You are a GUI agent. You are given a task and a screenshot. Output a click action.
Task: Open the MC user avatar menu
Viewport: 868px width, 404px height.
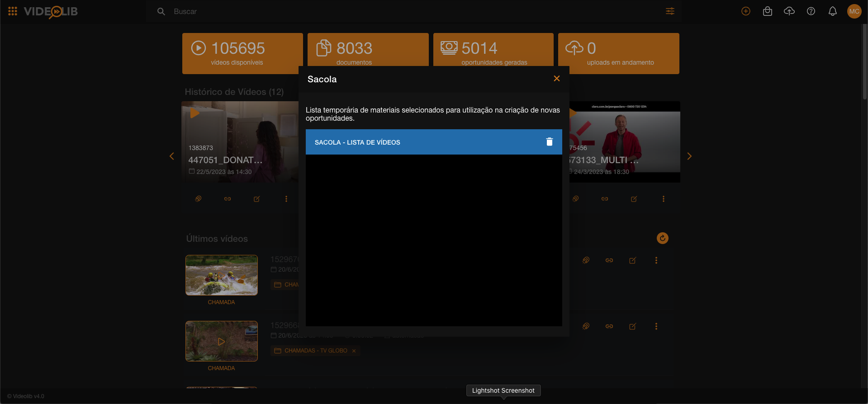tap(854, 11)
